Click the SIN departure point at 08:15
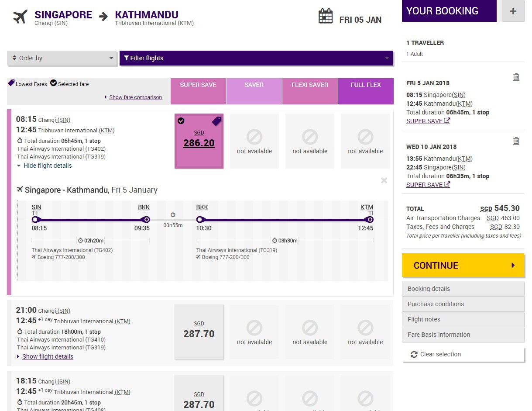532x411 pixels. pos(35,219)
